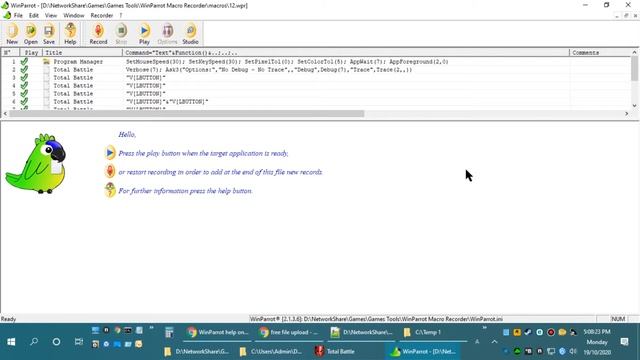Click the N° column header
640x360 pixels.
tap(10, 53)
